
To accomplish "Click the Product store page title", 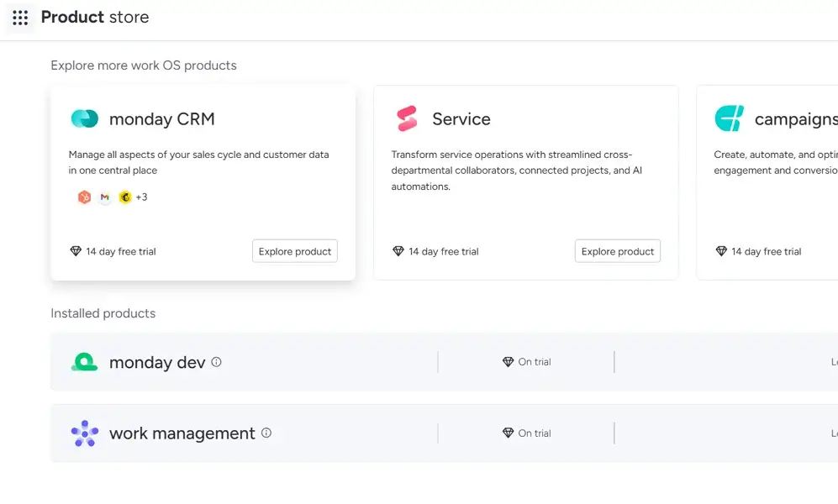I will coord(95,18).
